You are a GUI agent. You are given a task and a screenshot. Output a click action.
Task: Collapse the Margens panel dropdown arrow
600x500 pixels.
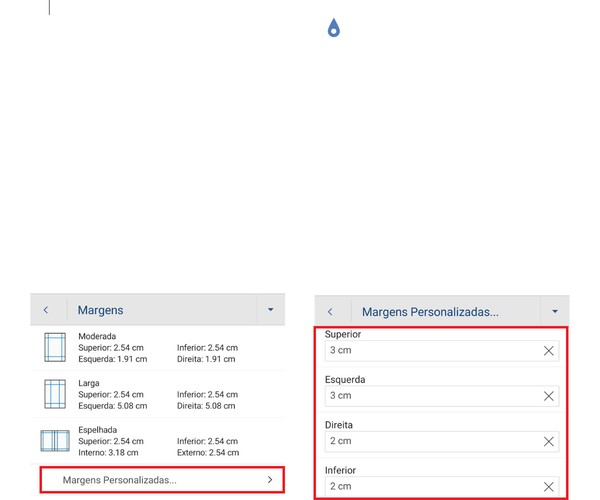coord(270,311)
